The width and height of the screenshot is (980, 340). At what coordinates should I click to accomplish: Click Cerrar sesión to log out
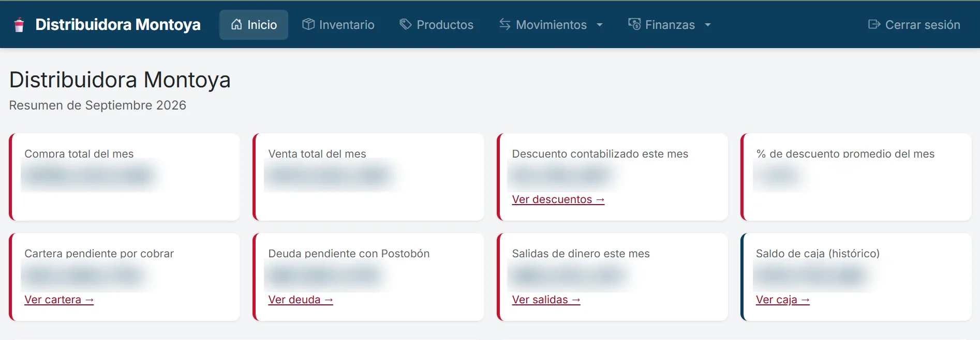coord(914,25)
